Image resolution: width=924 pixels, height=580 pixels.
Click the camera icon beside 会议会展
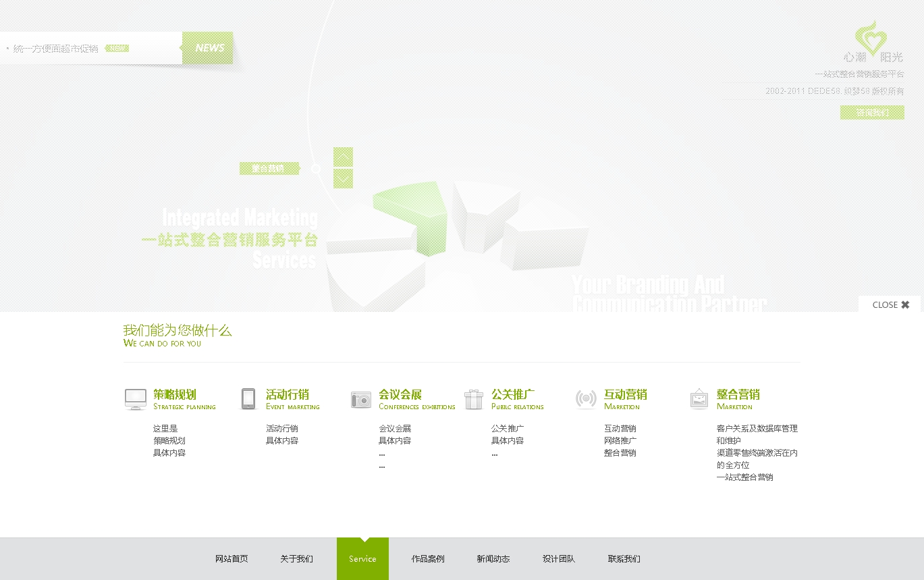point(361,400)
